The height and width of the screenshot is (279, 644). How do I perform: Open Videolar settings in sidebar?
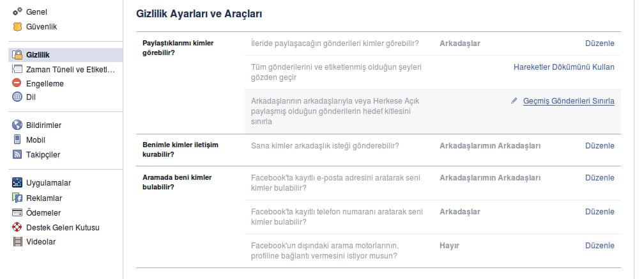(x=41, y=242)
